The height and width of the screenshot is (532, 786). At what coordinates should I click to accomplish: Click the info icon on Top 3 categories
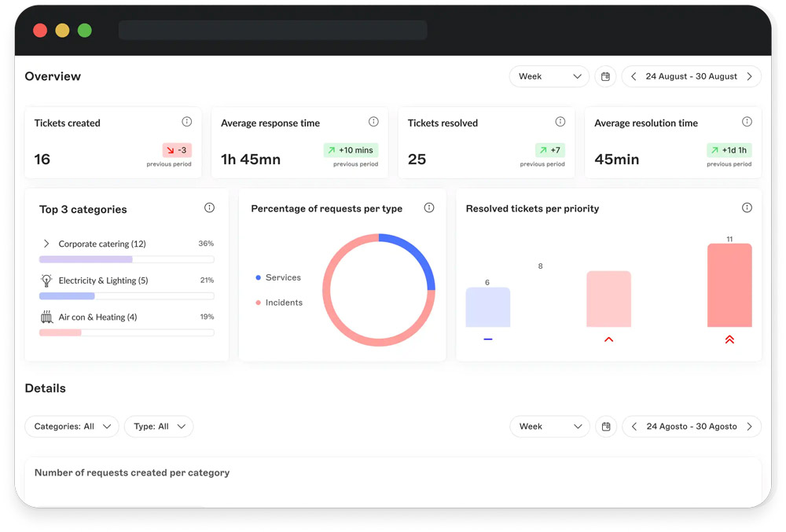click(x=209, y=208)
